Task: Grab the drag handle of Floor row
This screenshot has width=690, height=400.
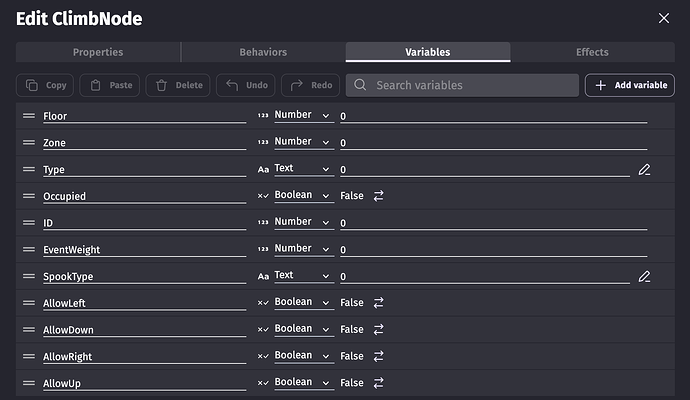Action: click(29, 116)
